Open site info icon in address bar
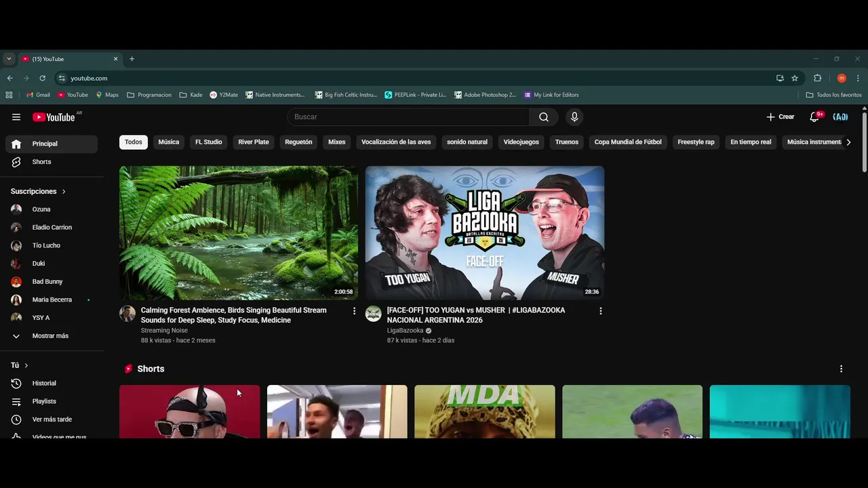 62,78
